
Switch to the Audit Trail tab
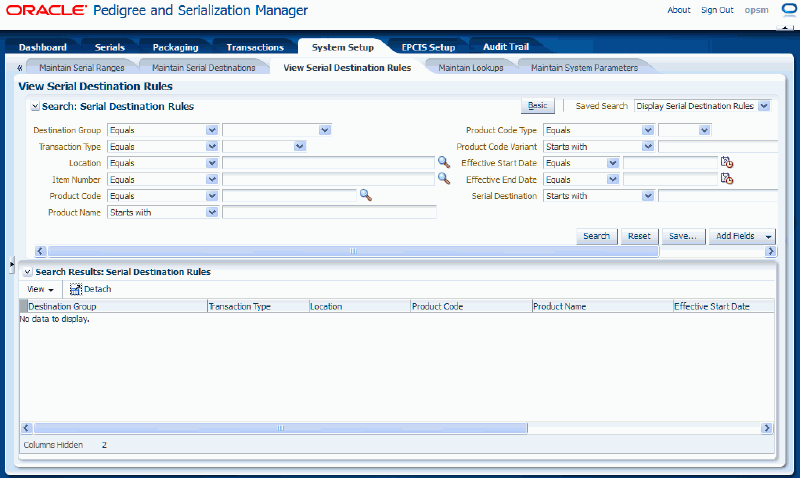(506, 46)
